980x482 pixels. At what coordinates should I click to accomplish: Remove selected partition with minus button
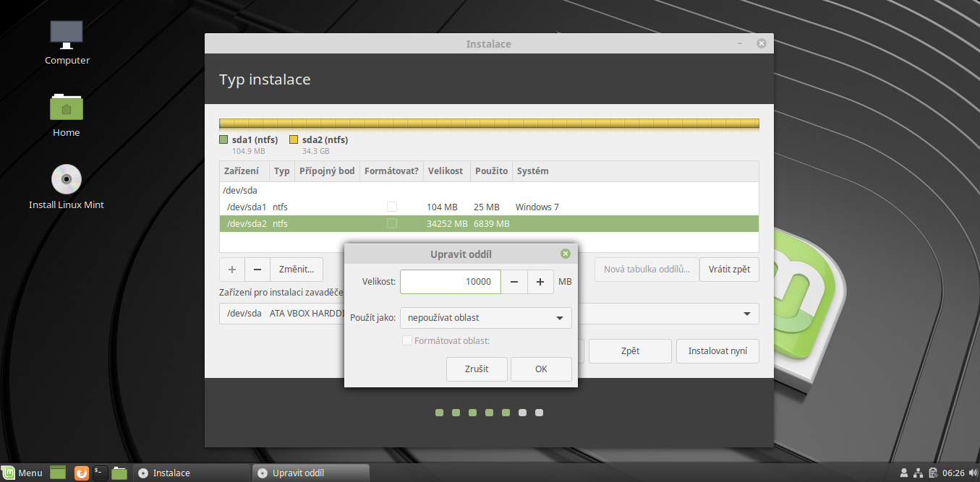(x=257, y=270)
